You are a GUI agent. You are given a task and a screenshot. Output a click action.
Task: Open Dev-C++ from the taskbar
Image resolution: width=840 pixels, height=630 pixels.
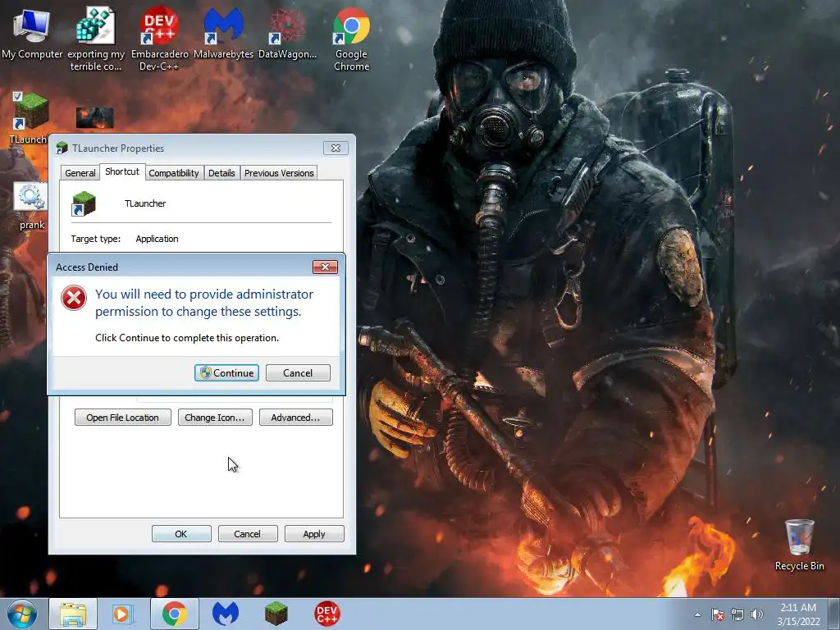(x=326, y=614)
